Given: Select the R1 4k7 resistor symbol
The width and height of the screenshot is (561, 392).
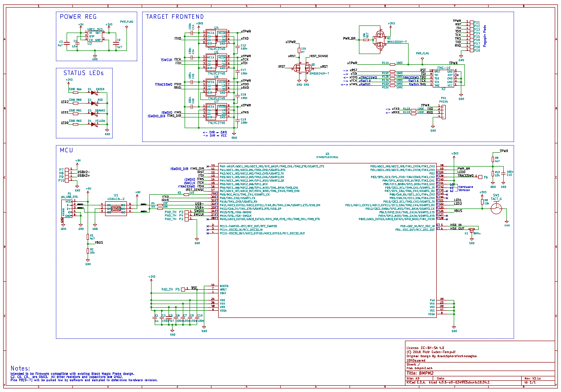Looking at the screenshot, I should coord(88,237).
